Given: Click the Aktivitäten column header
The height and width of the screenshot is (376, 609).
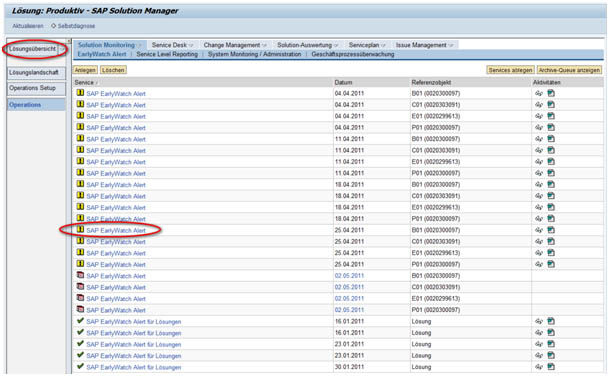Looking at the screenshot, I should tap(546, 82).
